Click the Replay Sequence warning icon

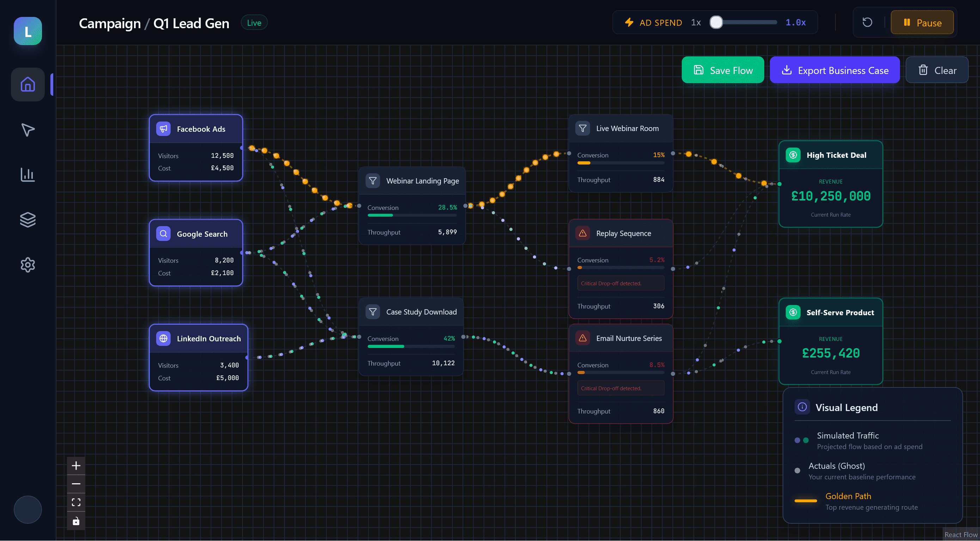(582, 234)
